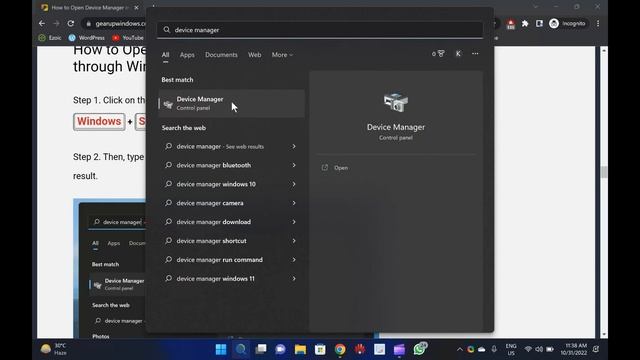Image resolution: width=640 pixels, height=360 pixels.
Task: Open File Explorer from taskbar
Action: [300, 349]
